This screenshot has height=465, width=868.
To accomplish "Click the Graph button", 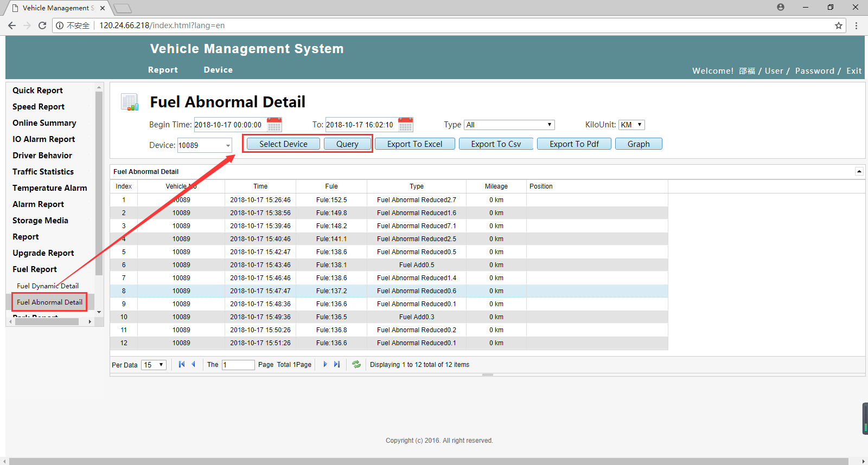I will [639, 144].
